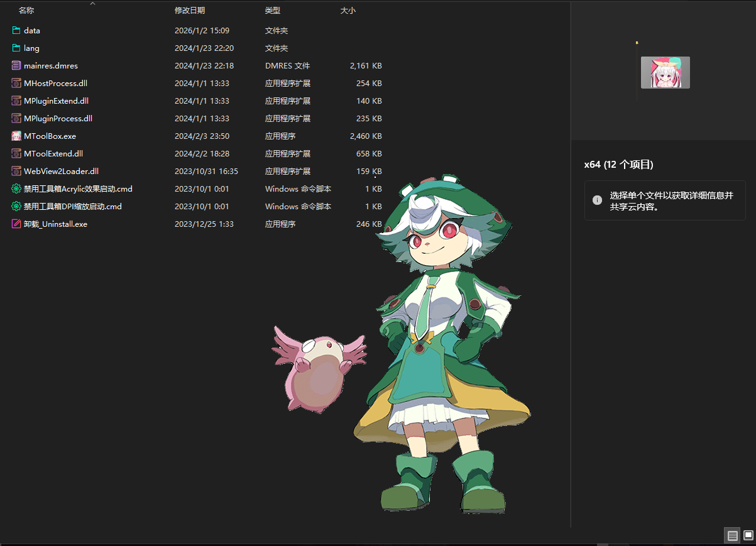Switch to details view layout
The height and width of the screenshot is (546, 756).
732,535
